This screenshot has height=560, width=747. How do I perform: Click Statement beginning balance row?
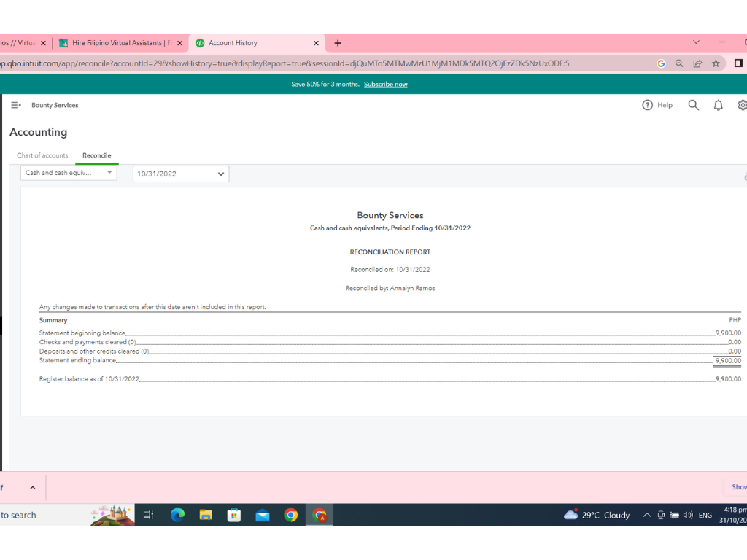(390, 332)
